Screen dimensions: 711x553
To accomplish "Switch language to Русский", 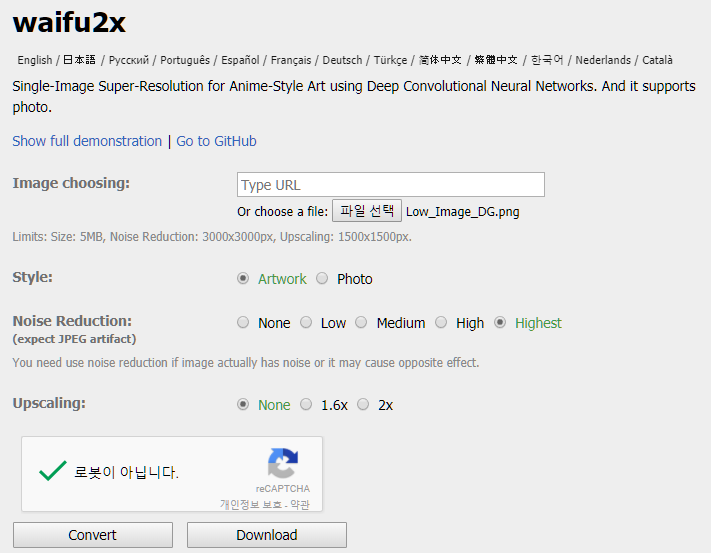I will 129,60.
